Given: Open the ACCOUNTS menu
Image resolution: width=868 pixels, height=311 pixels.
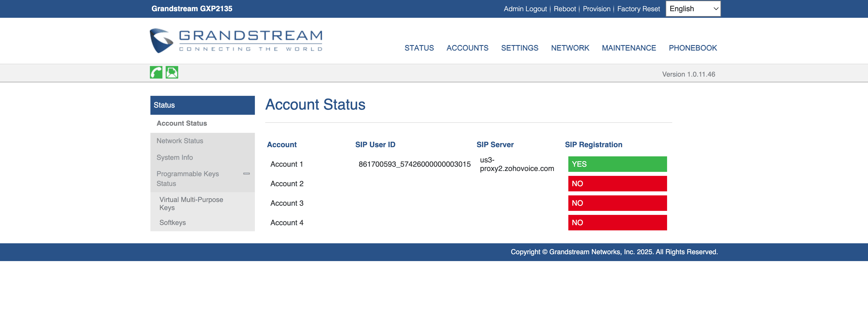Looking at the screenshot, I should 467,48.
